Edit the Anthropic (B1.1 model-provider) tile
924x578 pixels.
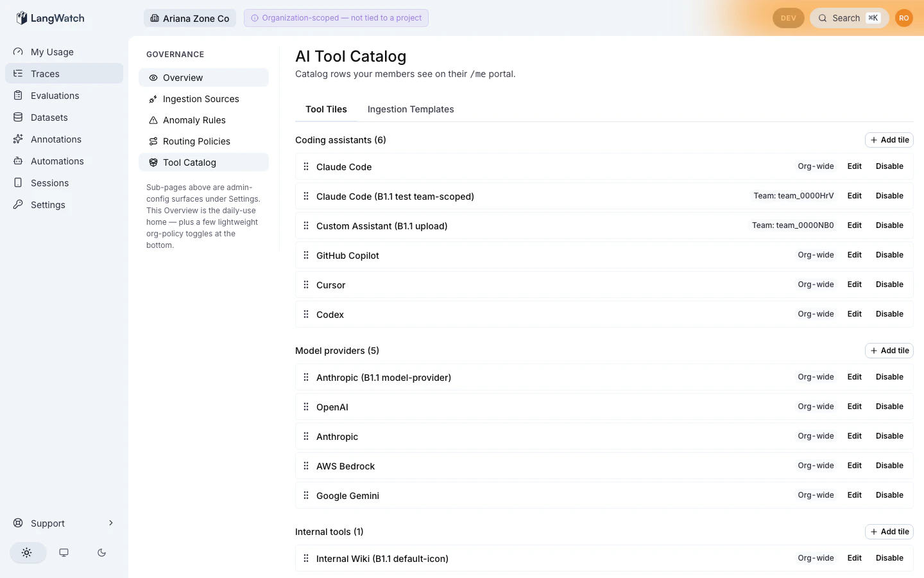tap(854, 377)
